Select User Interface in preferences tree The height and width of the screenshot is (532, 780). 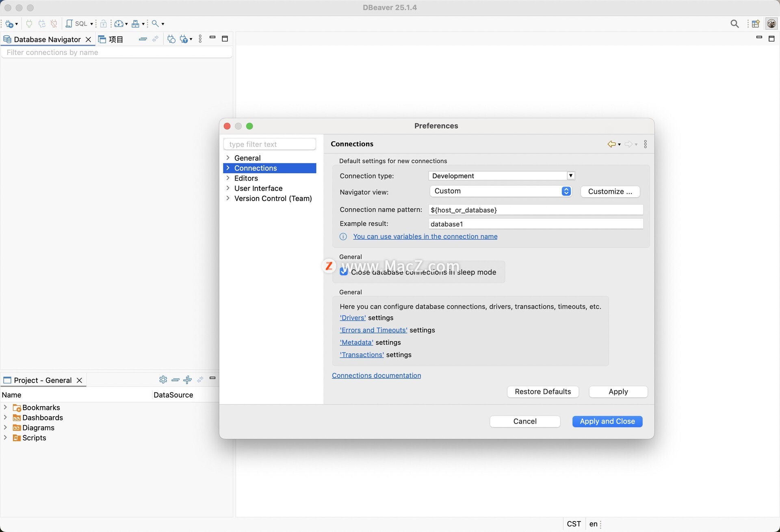[258, 188]
